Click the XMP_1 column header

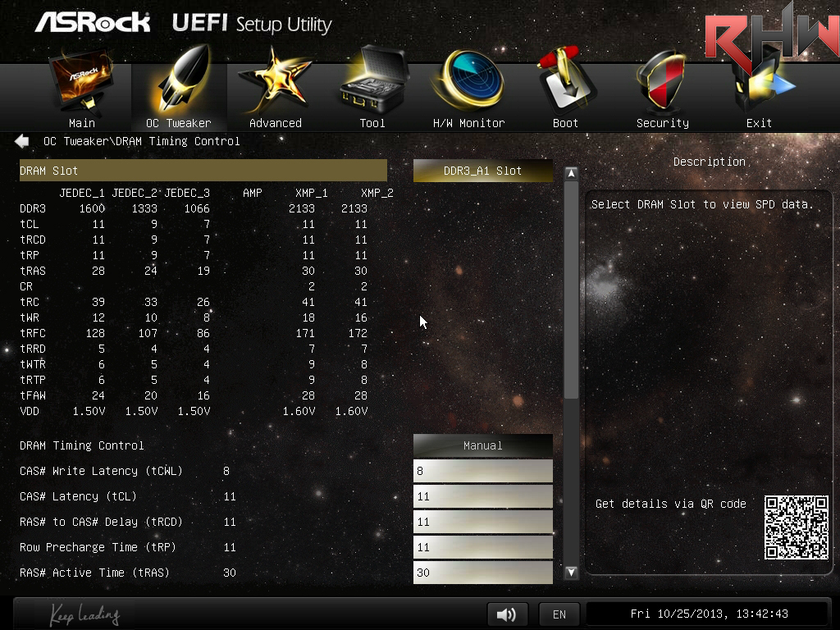tap(311, 193)
